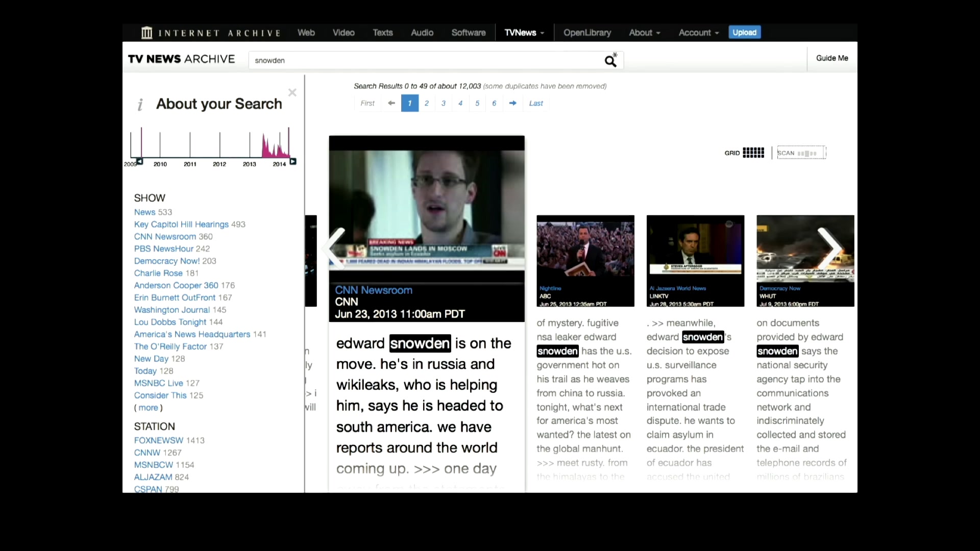Open the Account dropdown menu
Viewport: 980px width, 551px height.
point(699,33)
